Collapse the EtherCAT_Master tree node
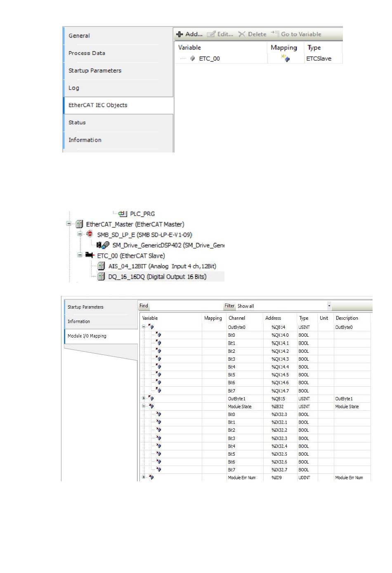 [68, 224]
